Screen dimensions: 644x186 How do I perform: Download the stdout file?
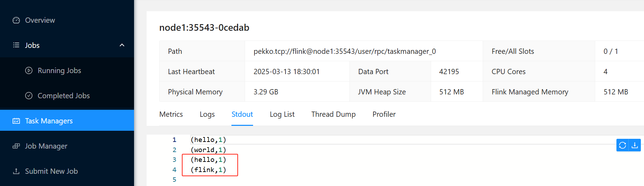tap(635, 145)
